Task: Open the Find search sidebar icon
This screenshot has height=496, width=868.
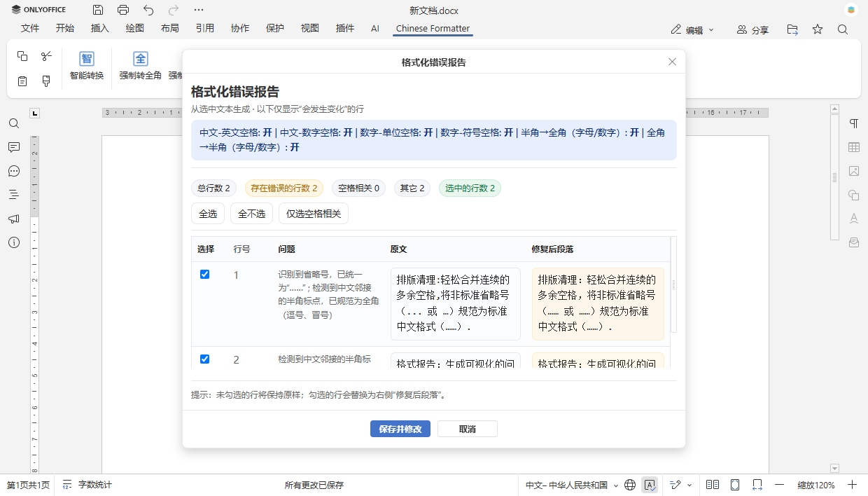Action: click(14, 123)
